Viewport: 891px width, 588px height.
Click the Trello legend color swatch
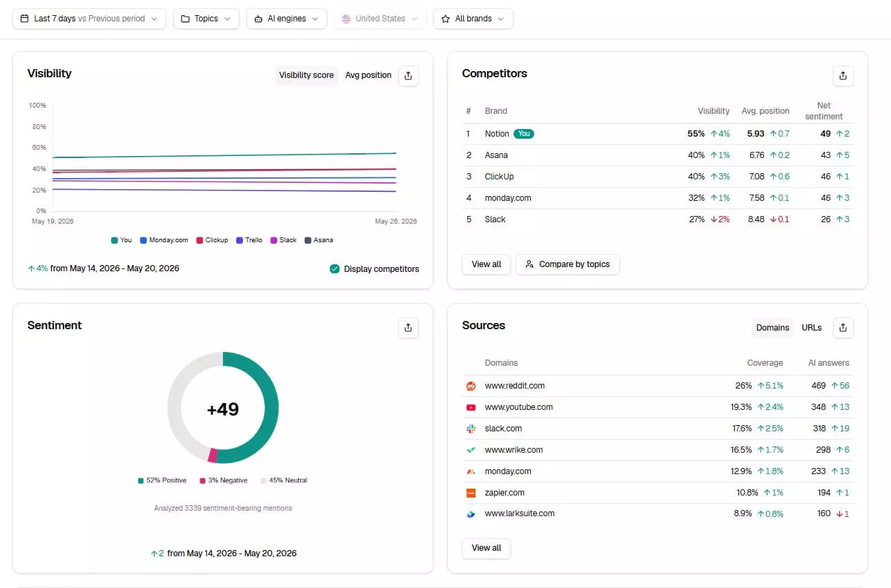pyautogui.click(x=239, y=240)
